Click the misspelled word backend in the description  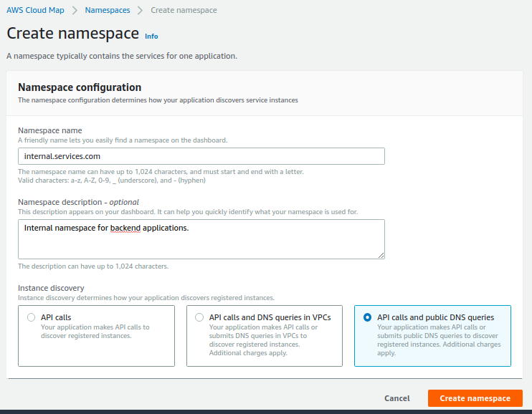[125, 228]
